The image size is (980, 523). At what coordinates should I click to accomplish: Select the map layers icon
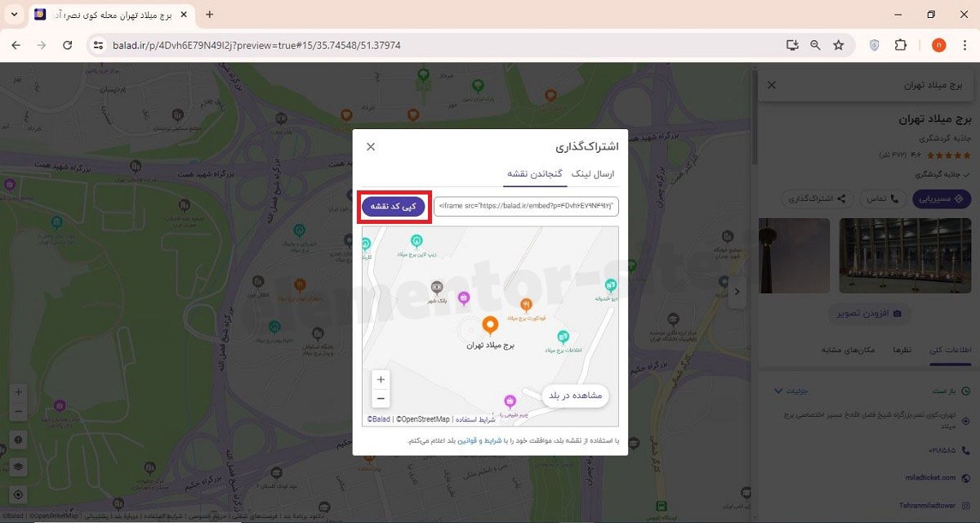click(18, 467)
